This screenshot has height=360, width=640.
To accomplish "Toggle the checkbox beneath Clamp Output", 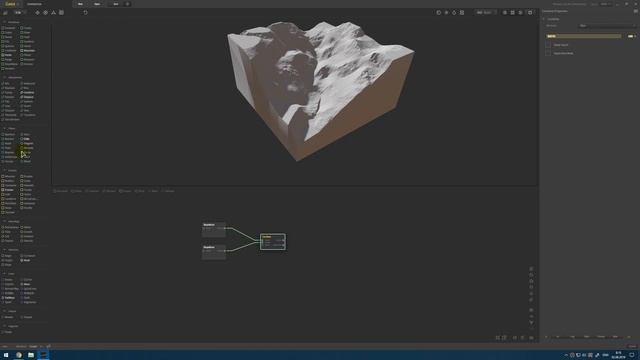I will point(548,53).
